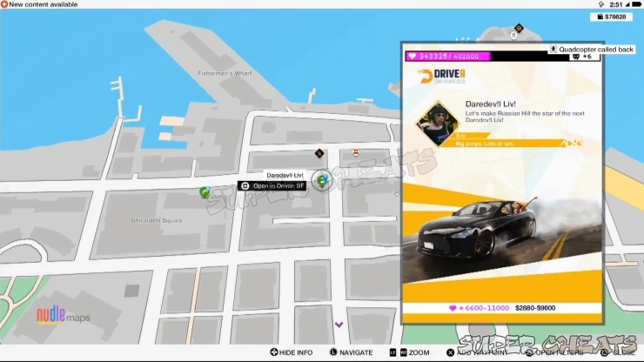Click the Russian Hill mission description text

[x=525, y=117]
